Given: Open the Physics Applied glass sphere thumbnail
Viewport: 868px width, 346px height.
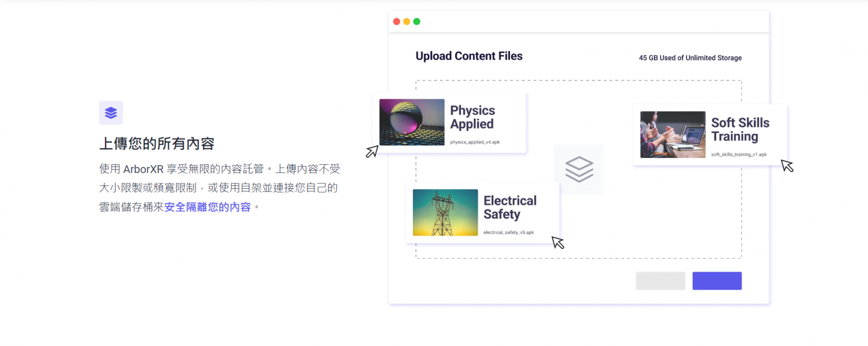Looking at the screenshot, I should click(412, 122).
